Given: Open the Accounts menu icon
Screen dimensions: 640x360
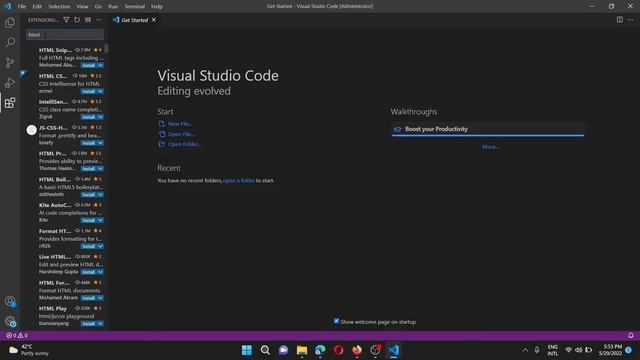Looking at the screenshot, I should pos(10,302).
